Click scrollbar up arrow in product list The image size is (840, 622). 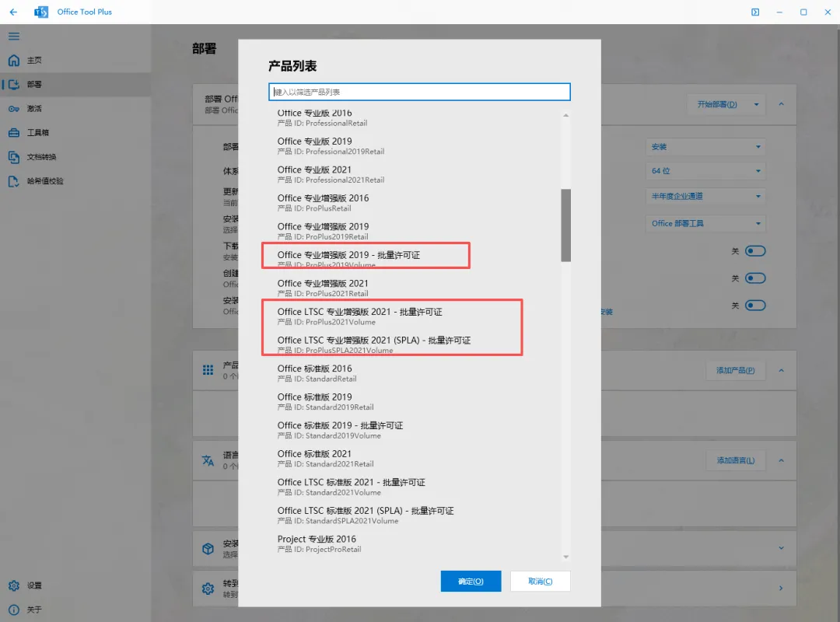coord(565,115)
